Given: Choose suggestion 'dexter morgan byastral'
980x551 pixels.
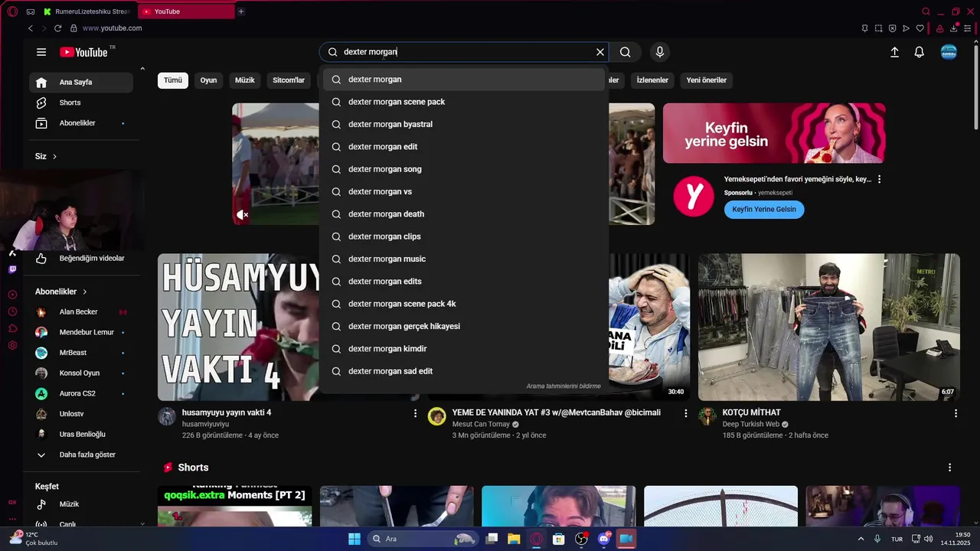Looking at the screenshot, I should [x=464, y=124].
